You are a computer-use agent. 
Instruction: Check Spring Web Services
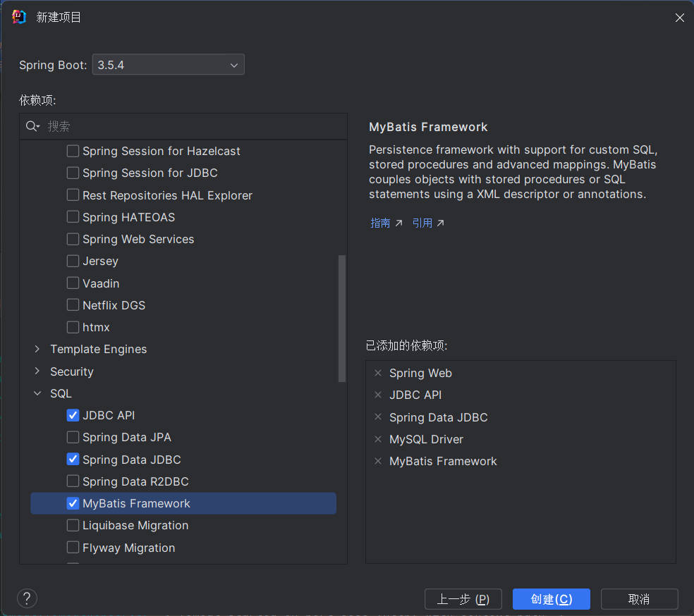coord(73,239)
